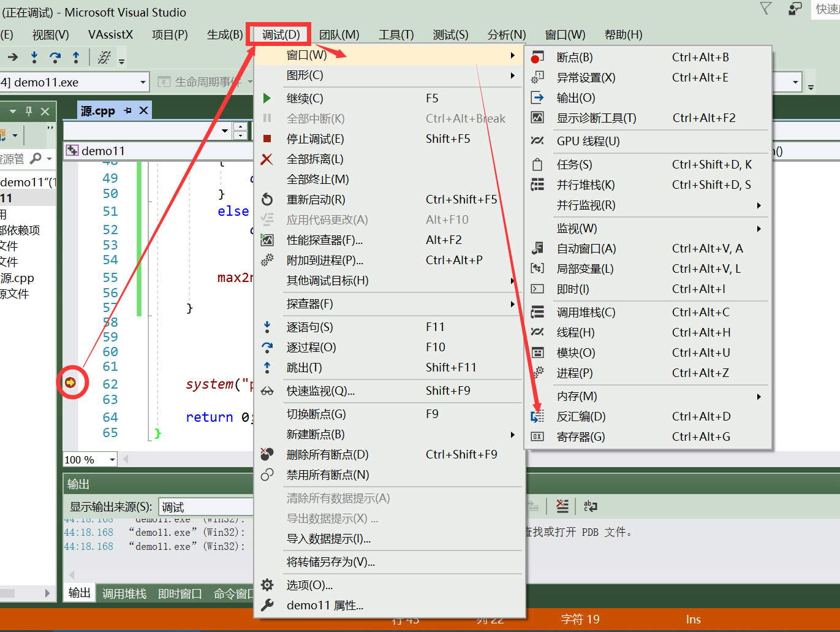Click the Step Over icon in menu
Viewport: 840px width, 632px height.
[x=267, y=347]
